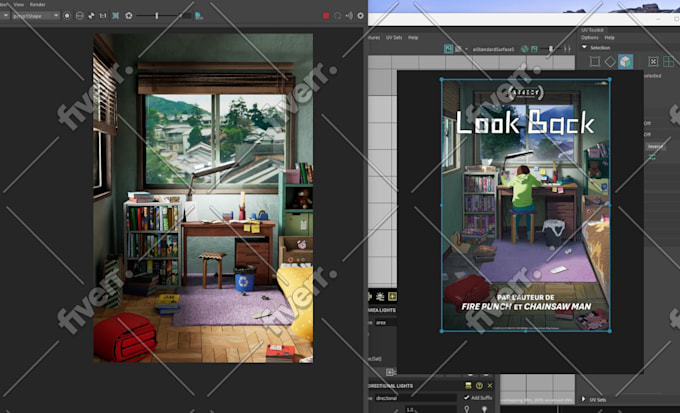Click the green image icon next to the globe
This screenshot has height=413, width=680.
[534, 49]
